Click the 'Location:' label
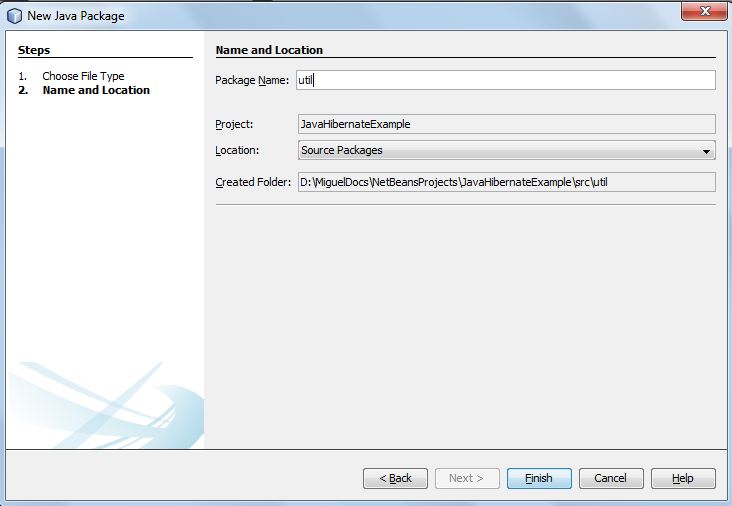 (x=237, y=150)
